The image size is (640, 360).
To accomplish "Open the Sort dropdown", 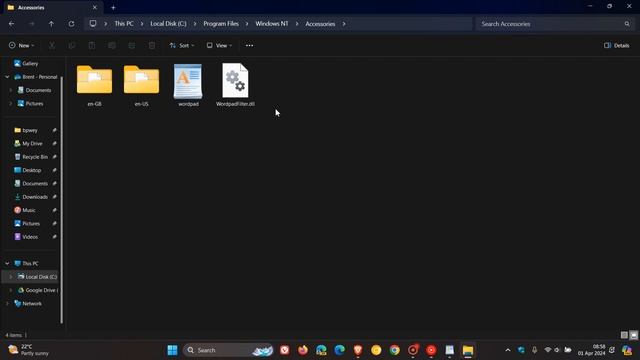I will pyautogui.click(x=182, y=45).
